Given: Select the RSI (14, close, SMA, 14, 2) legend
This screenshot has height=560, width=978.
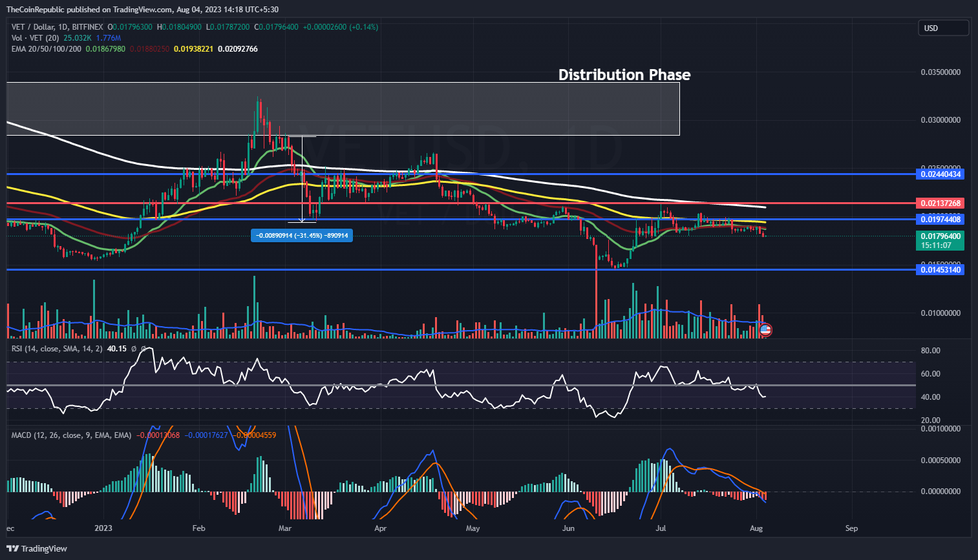Looking at the screenshot, I should point(57,349).
